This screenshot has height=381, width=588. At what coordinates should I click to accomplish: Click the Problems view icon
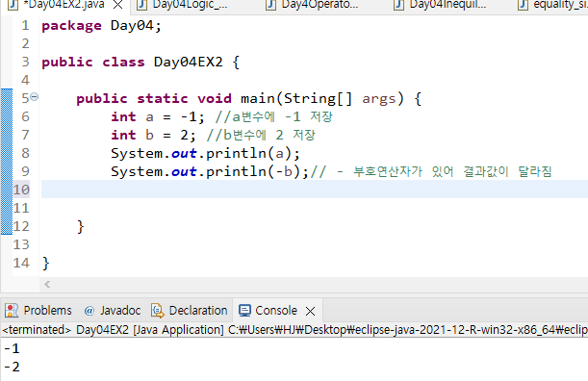point(12,311)
